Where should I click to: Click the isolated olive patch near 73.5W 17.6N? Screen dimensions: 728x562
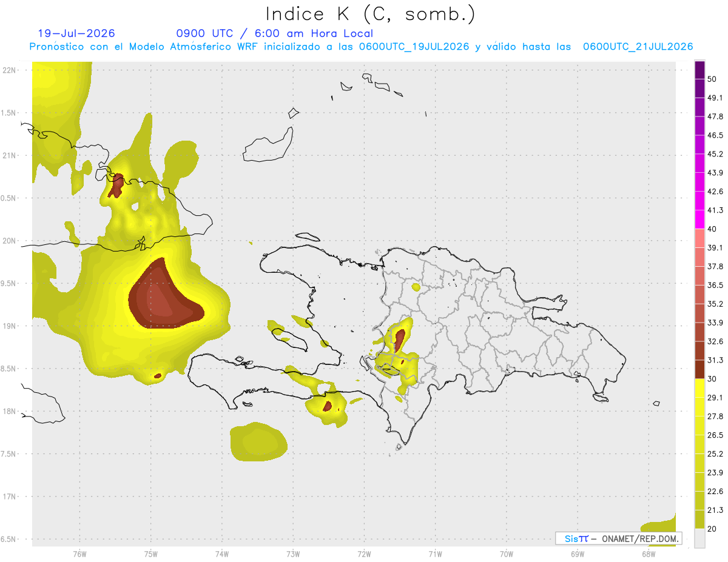258,442
